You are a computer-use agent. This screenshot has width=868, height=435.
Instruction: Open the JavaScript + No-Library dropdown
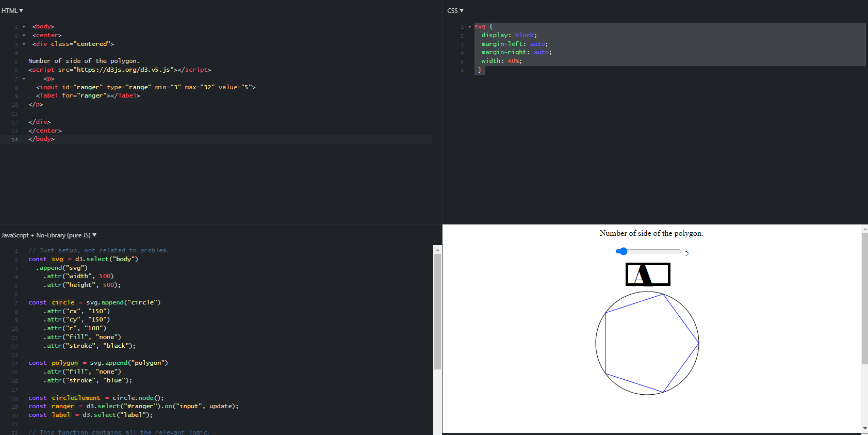pyautogui.click(x=49, y=235)
